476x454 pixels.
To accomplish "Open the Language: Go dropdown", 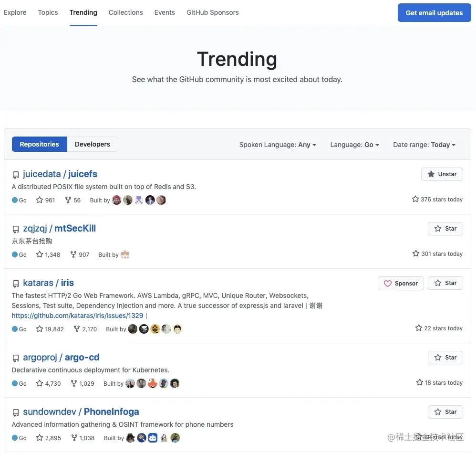I will [x=354, y=145].
